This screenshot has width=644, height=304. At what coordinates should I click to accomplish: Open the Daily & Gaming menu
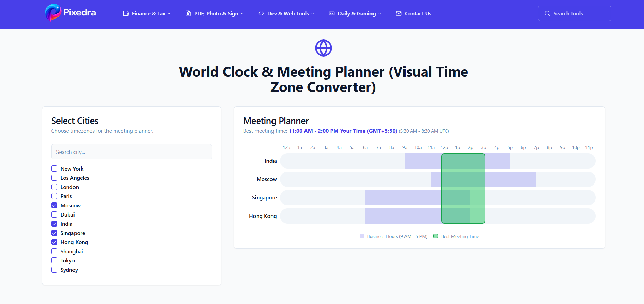click(x=355, y=14)
